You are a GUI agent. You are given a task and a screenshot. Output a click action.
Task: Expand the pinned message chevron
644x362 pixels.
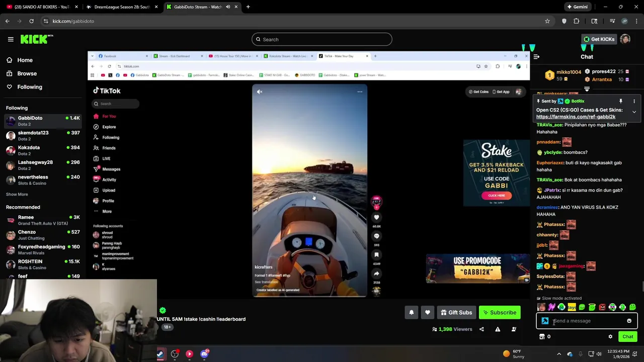click(634, 112)
